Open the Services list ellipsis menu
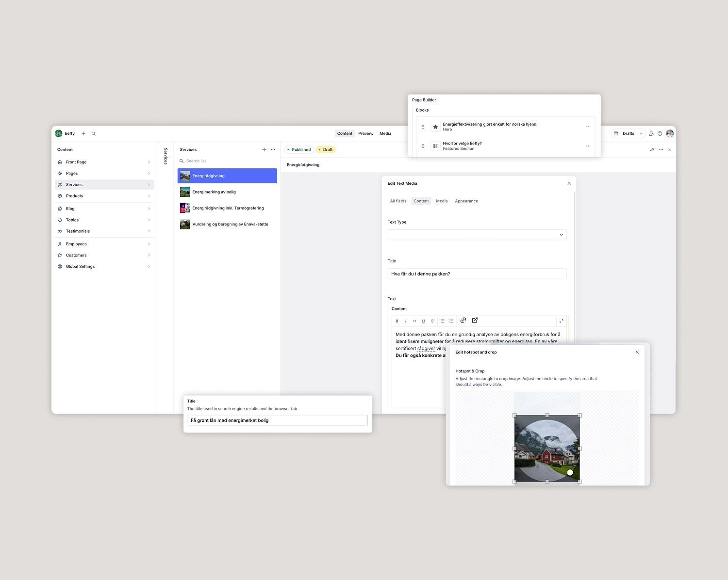The width and height of the screenshot is (728, 580). [273, 150]
